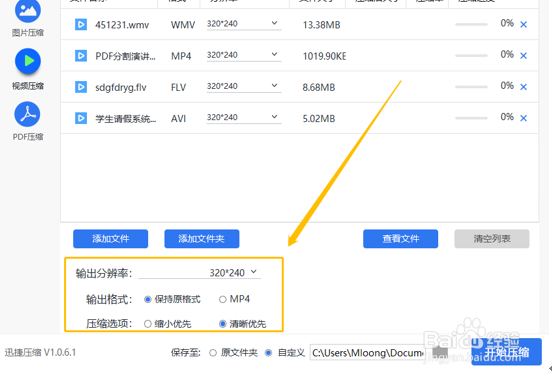Click file size 13.38MB
The image size is (552, 377).
321,25
